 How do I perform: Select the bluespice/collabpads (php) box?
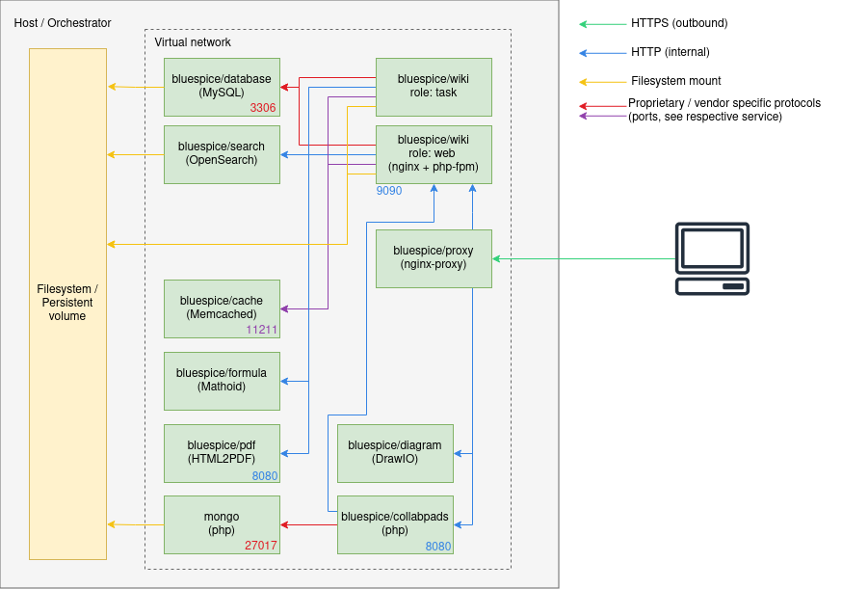coord(395,524)
